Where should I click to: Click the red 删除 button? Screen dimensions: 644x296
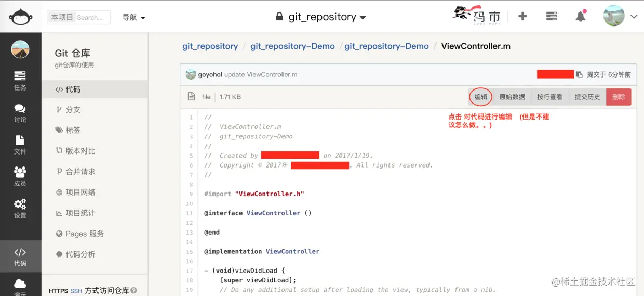(x=619, y=97)
